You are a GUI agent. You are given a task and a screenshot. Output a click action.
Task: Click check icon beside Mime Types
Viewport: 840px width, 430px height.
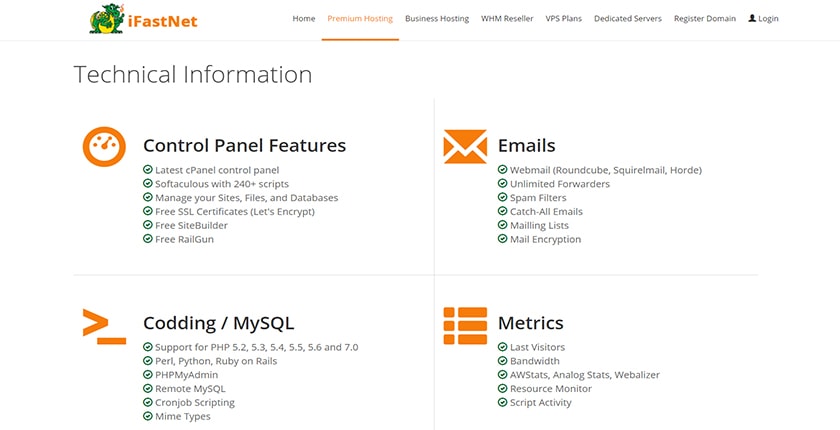[148, 417]
